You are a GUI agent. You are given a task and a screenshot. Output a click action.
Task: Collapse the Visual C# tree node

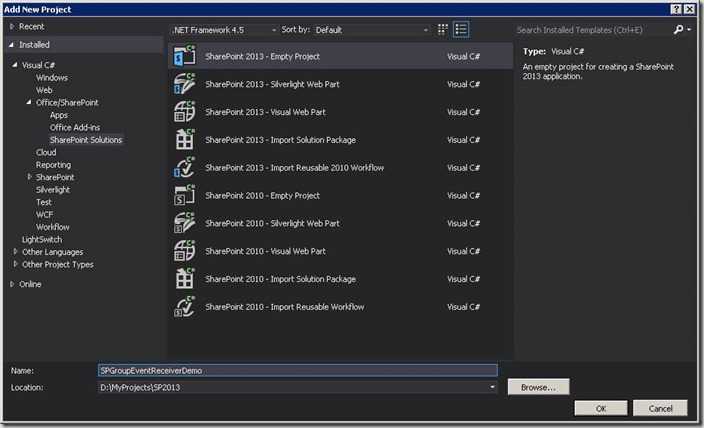tap(15, 65)
